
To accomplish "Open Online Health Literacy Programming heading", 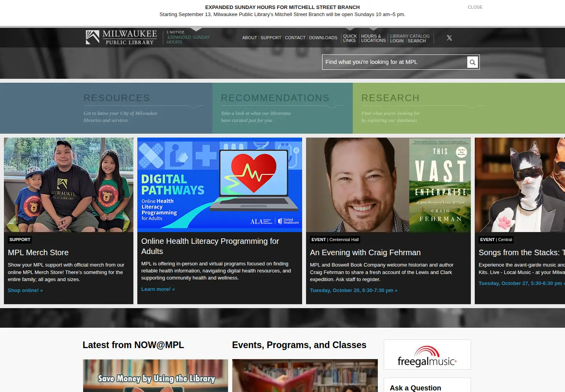I will (210, 246).
